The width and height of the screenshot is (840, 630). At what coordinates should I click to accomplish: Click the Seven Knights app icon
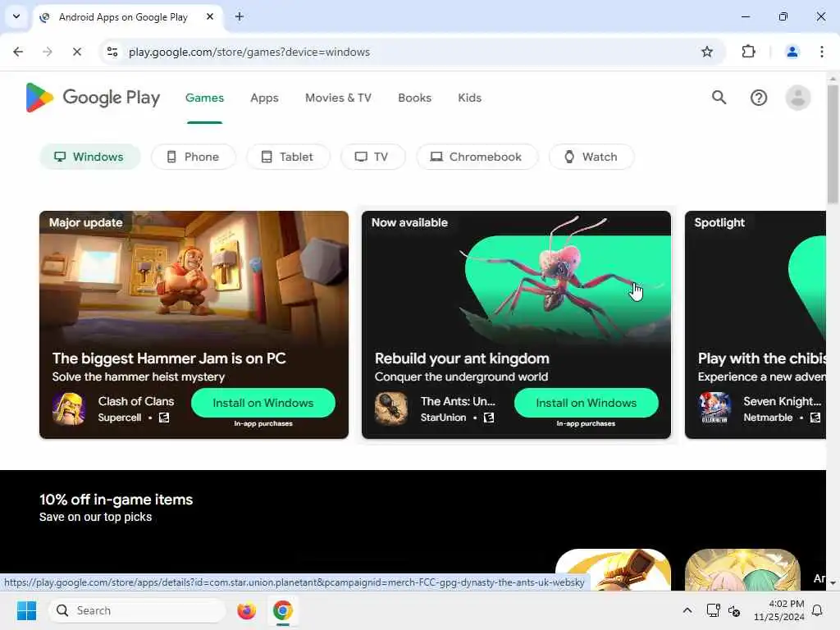click(714, 409)
